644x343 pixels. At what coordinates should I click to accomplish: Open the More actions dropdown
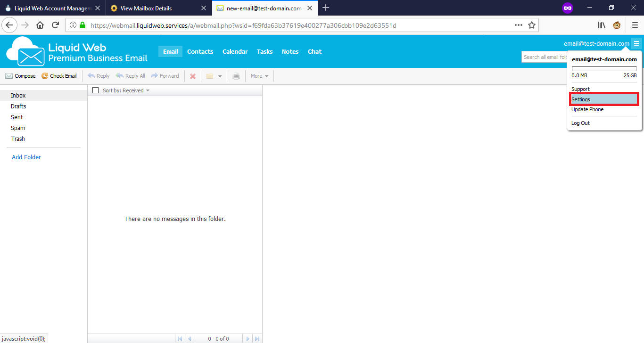(x=259, y=76)
